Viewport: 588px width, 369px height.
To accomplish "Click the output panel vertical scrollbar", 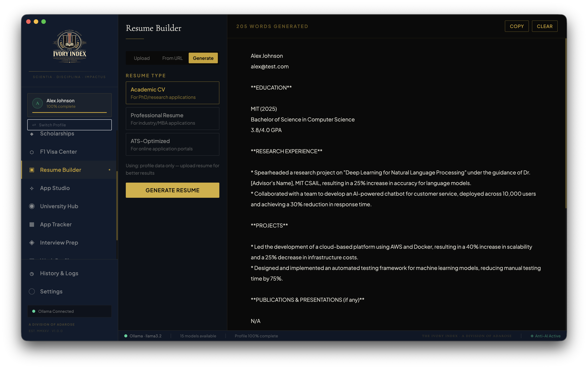I will 566,123.
